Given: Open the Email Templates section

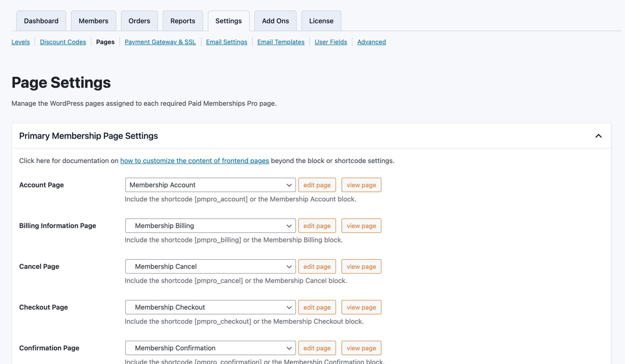Looking at the screenshot, I should pyautogui.click(x=280, y=42).
